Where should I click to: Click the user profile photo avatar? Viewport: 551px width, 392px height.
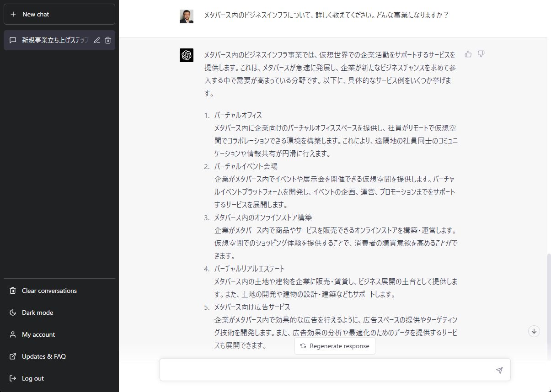tap(187, 16)
